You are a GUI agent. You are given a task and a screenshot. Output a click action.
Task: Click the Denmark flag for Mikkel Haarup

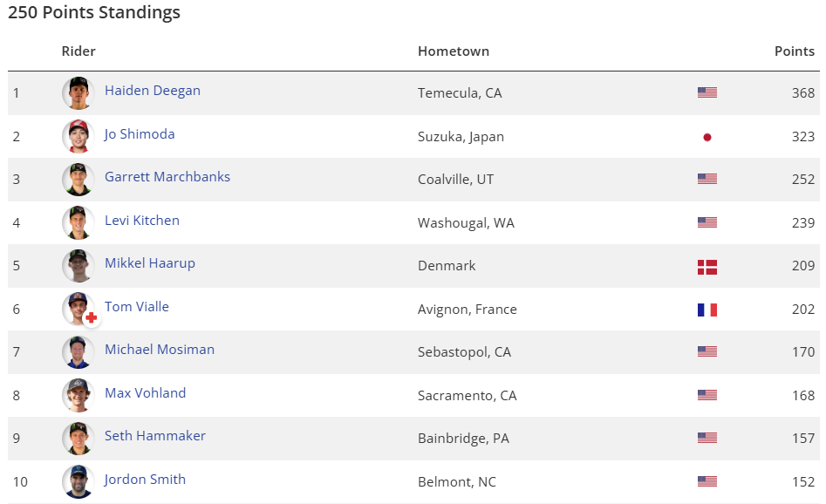tap(707, 267)
